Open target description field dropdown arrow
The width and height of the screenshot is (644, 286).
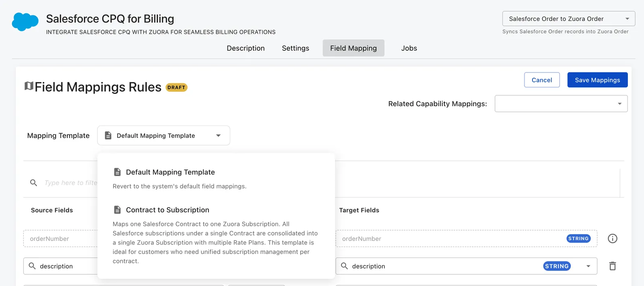588,266
